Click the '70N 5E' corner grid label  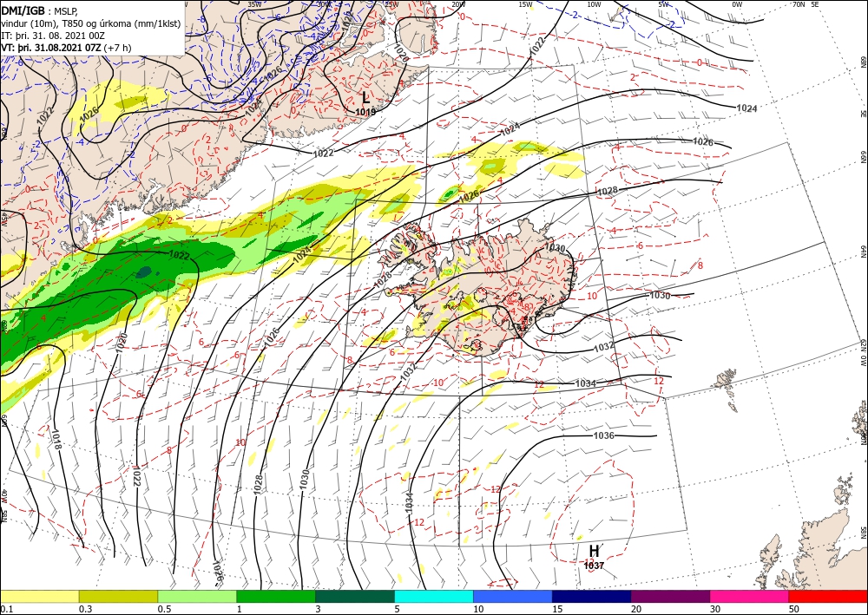pos(806,3)
